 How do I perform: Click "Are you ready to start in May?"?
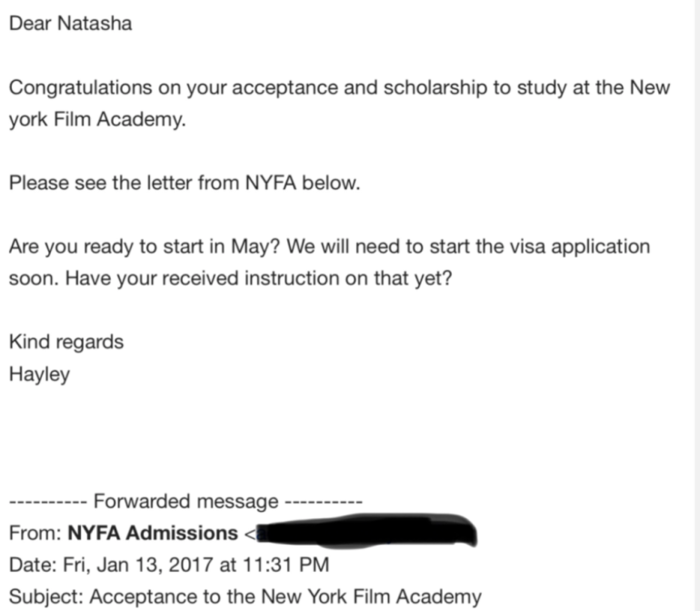coord(145,247)
